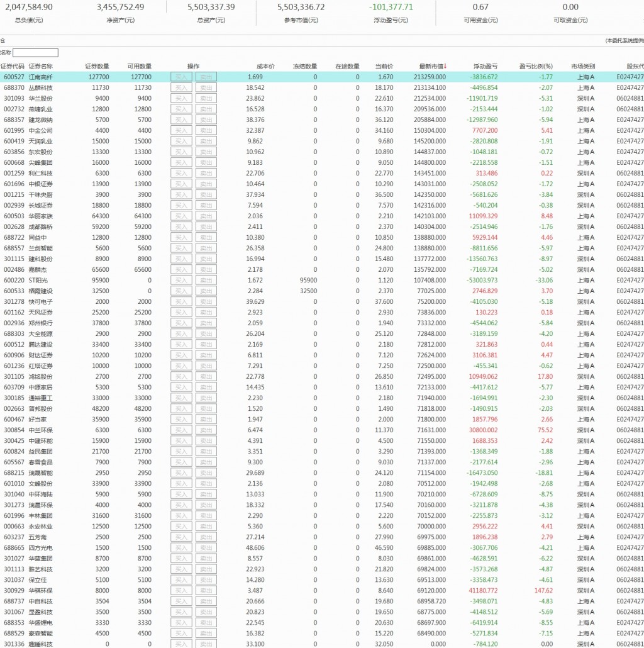Click total liabilities value 2,047,584.90
Image resolution: width=644 pixels, height=648 pixels.
pyautogui.click(x=29, y=7)
